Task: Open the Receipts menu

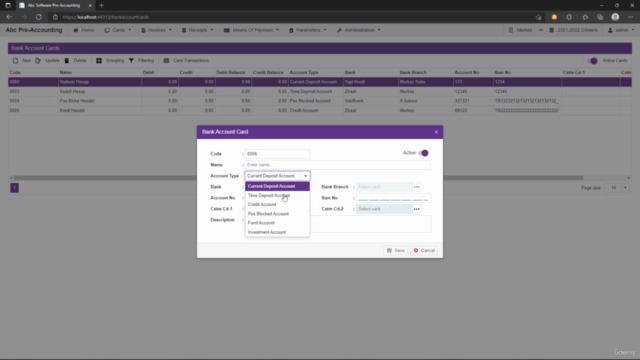Action: [198, 30]
